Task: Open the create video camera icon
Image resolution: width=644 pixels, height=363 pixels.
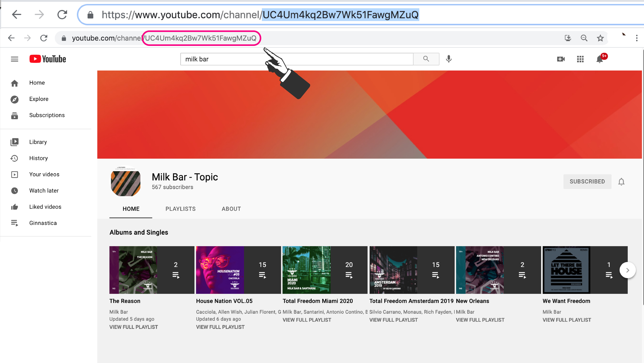Action: 561,59
